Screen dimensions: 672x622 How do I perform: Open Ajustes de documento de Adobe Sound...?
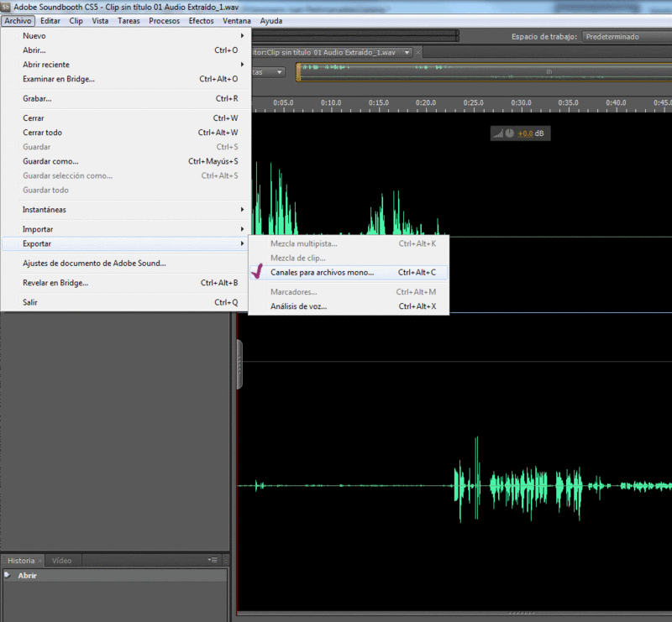(125, 263)
